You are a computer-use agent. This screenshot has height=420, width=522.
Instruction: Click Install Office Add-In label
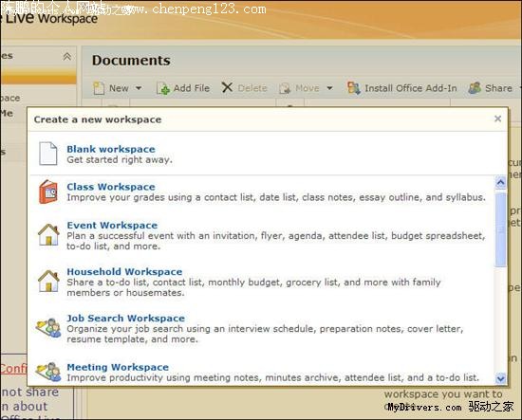(x=410, y=88)
